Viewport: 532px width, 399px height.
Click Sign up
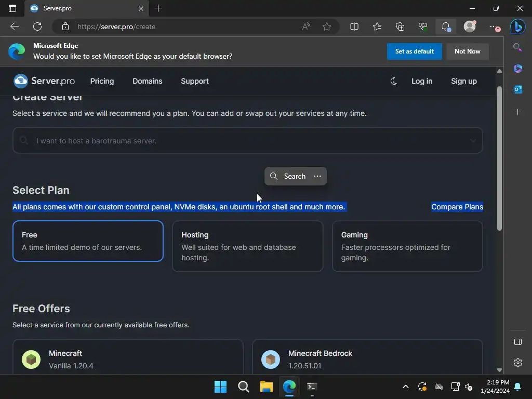coord(464,81)
